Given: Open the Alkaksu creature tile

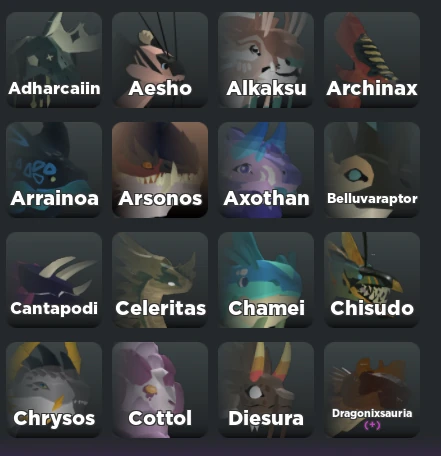Looking at the screenshot, I should point(266,60).
